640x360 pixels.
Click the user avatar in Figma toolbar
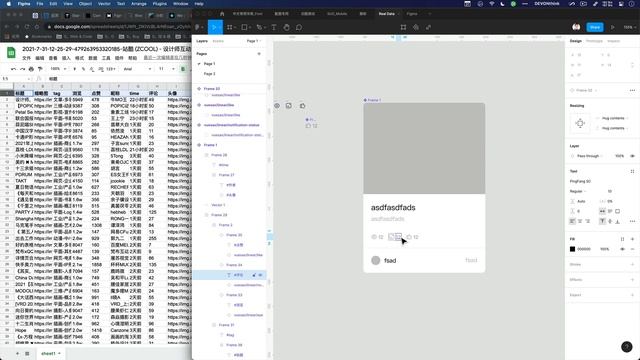(576, 27)
